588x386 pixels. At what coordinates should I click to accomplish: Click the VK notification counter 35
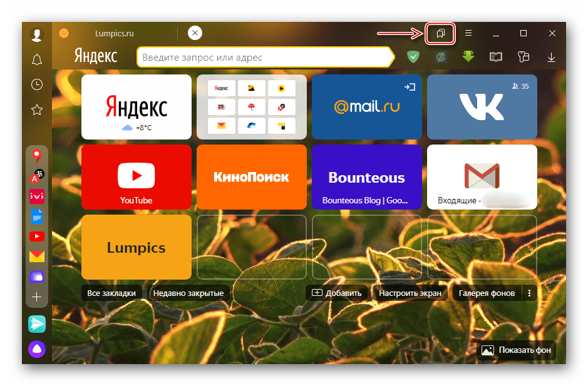coord(520,86)
